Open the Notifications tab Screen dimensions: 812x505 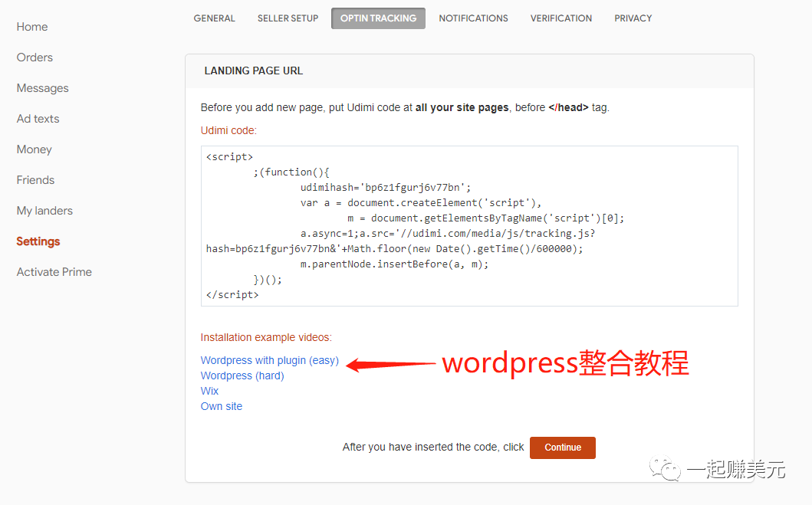pyautogui.click(x=473, y=18)
